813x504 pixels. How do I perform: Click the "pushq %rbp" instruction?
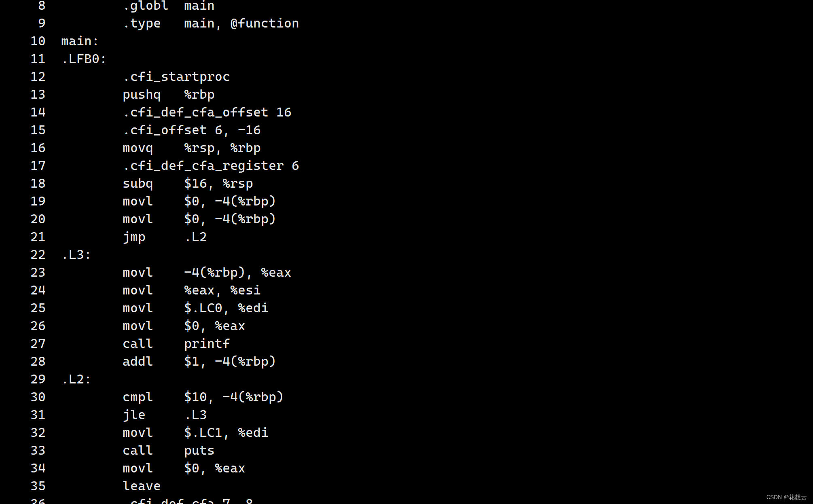click(168, 95)
